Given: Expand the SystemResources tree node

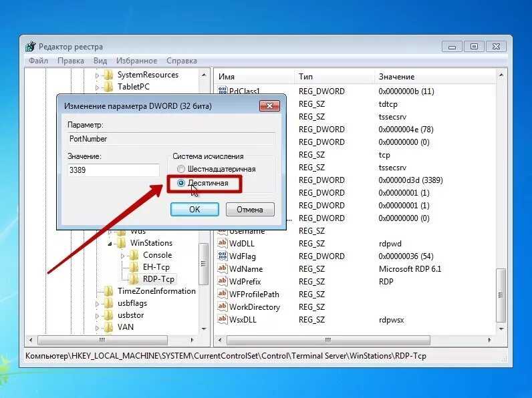Looking at the screenshot, I should tap(97, 75).
